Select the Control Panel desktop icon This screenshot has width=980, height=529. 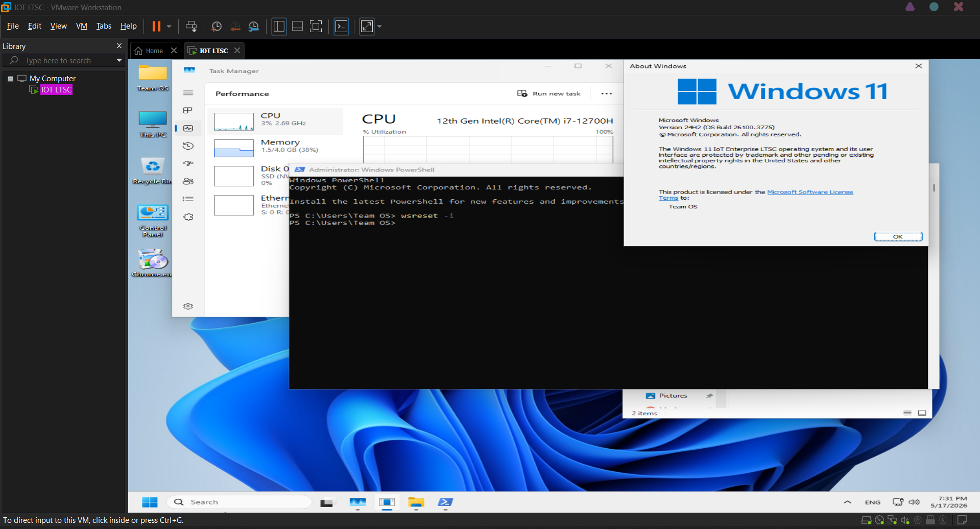tap(153, 221)
